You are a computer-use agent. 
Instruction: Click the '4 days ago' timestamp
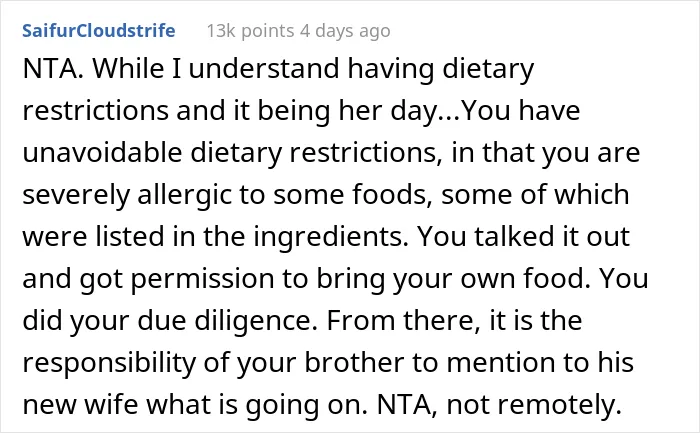[x=345, y=31]
